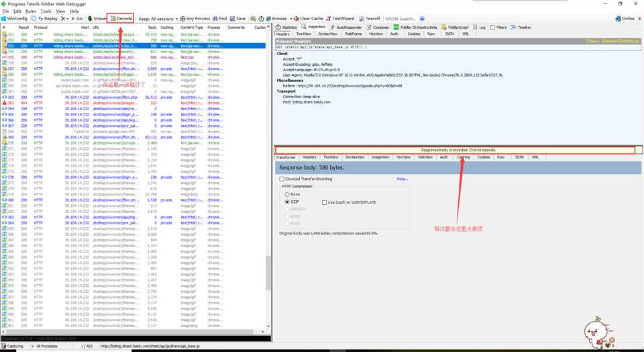Clear Cache from the toolbar
Image resolution: width=644 pixels, height=352 pixels.
pos(309,19)
